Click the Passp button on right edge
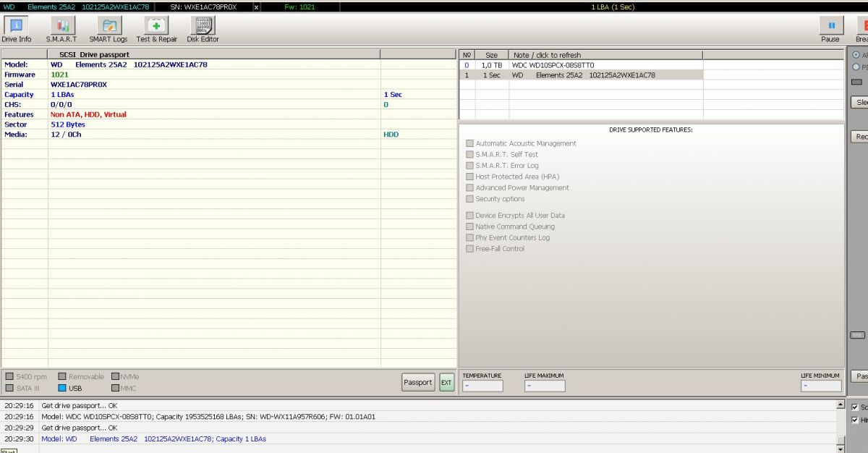Viewport: 868px width, 453px height. 859,376
